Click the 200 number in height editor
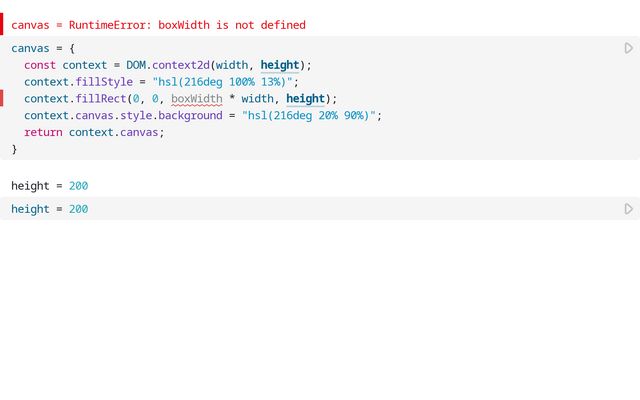 pyautogui.click(x=78, y=209)
